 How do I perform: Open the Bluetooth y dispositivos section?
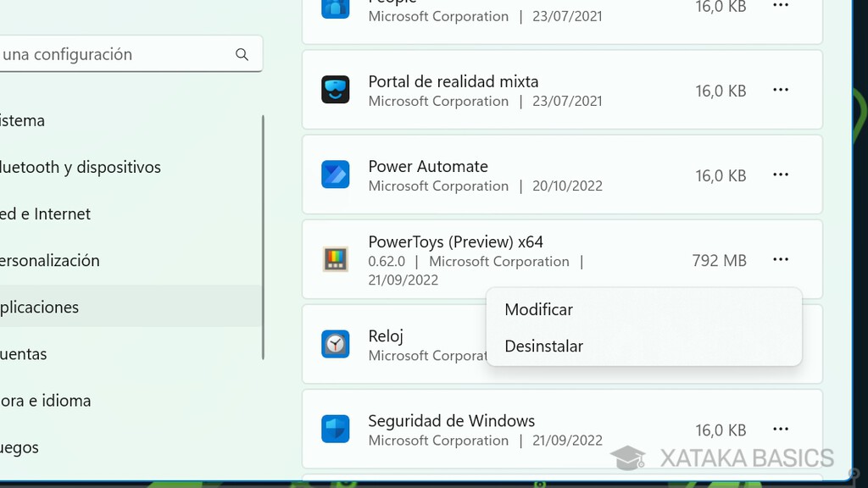81,167
